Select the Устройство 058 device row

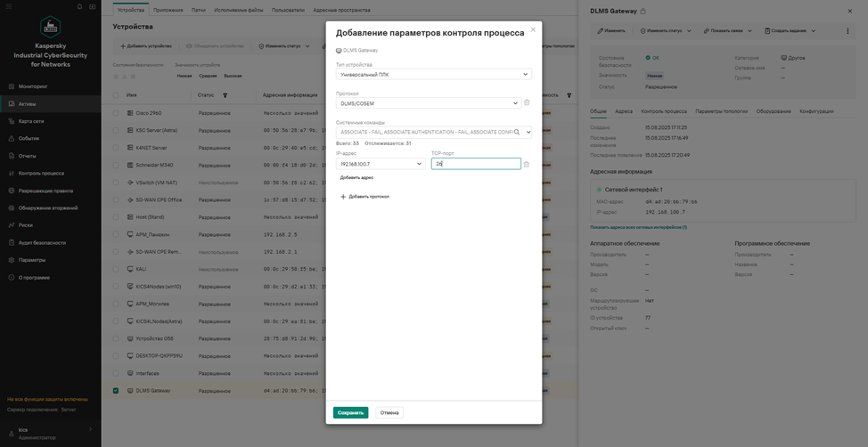coord(339,338)
